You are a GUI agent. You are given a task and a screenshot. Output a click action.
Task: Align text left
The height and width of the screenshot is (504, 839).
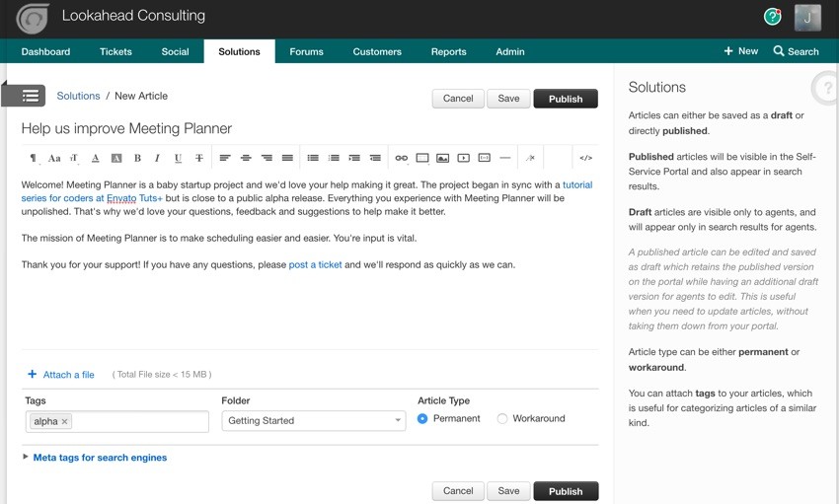coord(225,158)
